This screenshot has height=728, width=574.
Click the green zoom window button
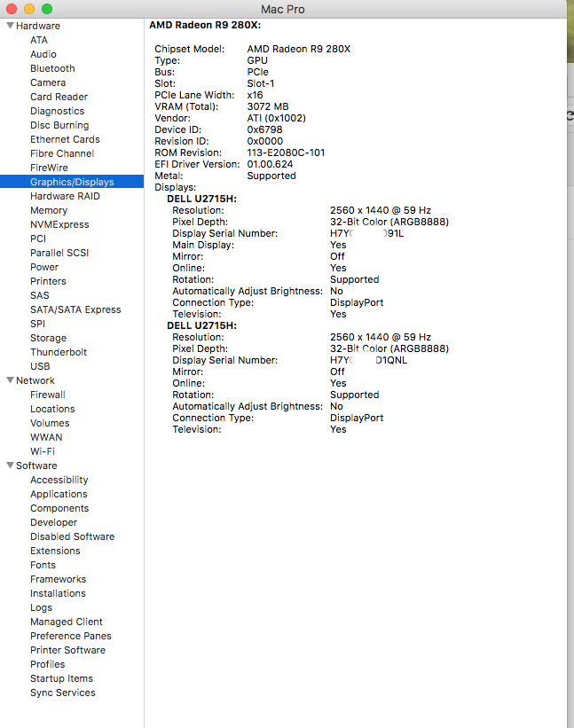pos(47,9)
